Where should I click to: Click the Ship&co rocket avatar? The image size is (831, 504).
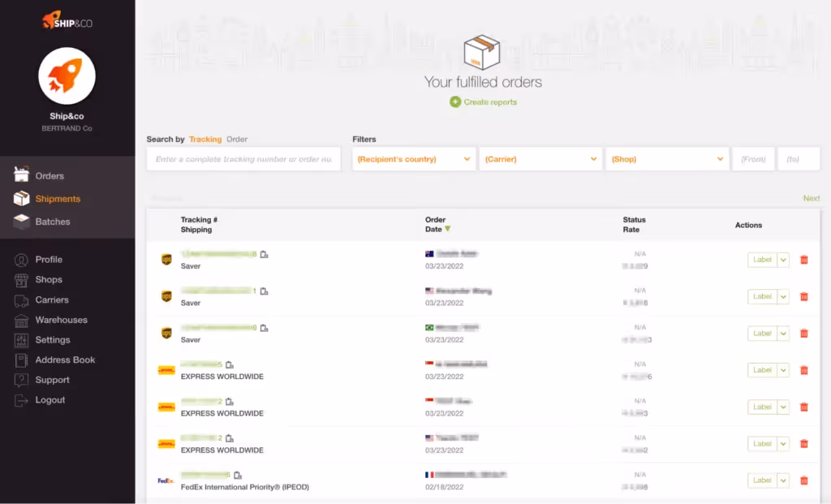67,75
